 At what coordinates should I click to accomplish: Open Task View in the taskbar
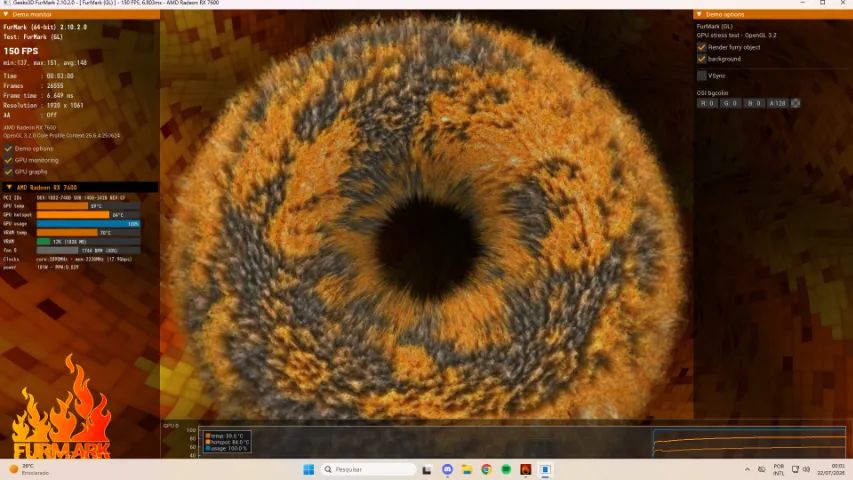pyautogui.click(x=427, y=470)
